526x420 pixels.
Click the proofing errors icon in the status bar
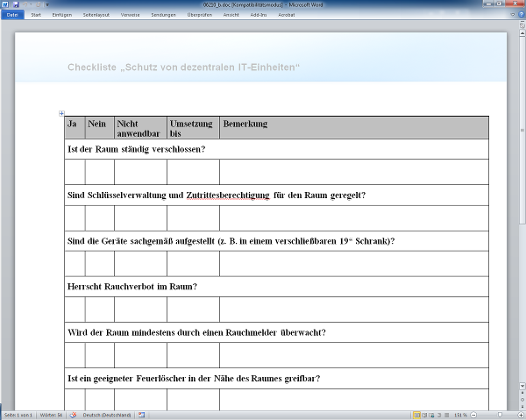[x=74, y=415]
